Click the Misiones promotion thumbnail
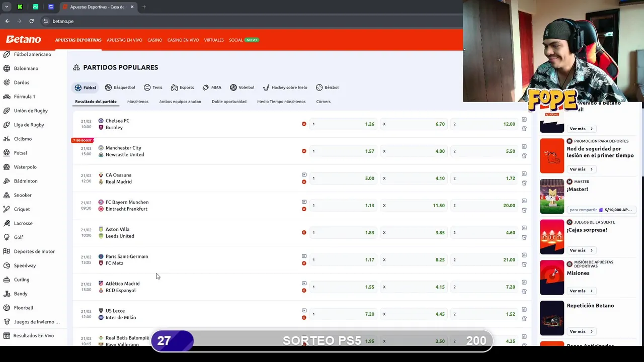Viewport: 644px width, 362px height. pyautogui.click(x=552, y=278)
